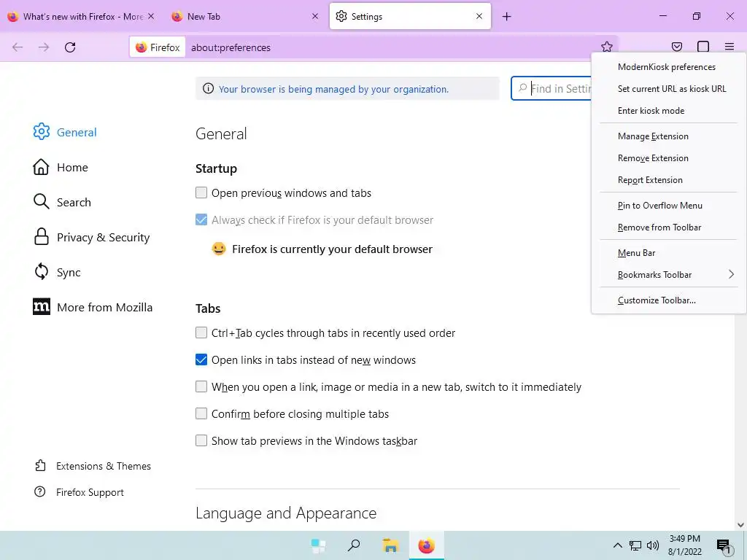
Task: Close the What's new with Firefox tab
Action: click(151, 16)
